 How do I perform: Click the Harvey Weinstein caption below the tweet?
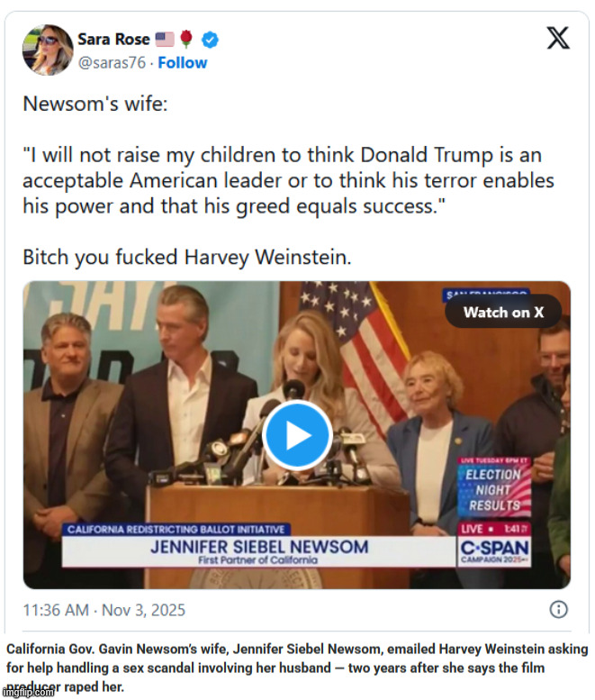click(296, 667)
